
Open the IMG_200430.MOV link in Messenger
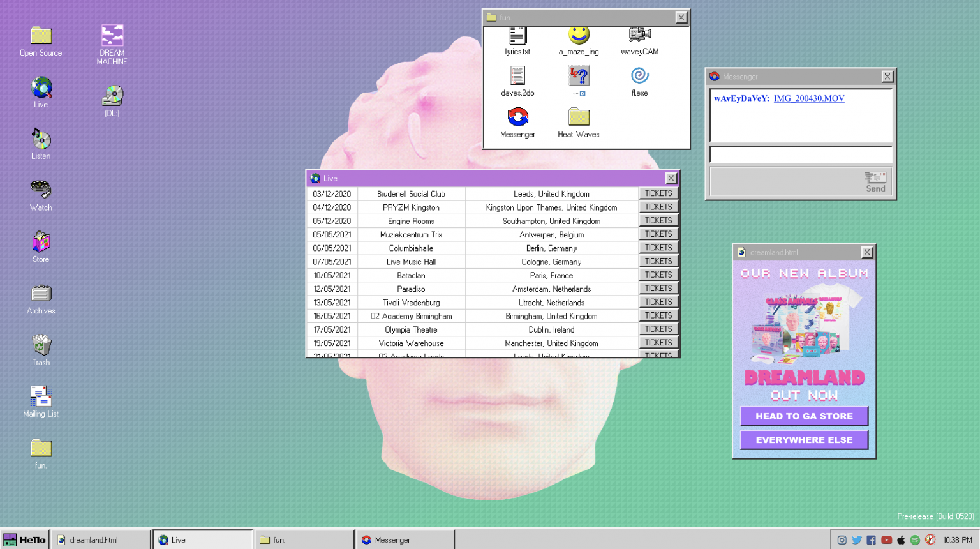pos(808,98)
